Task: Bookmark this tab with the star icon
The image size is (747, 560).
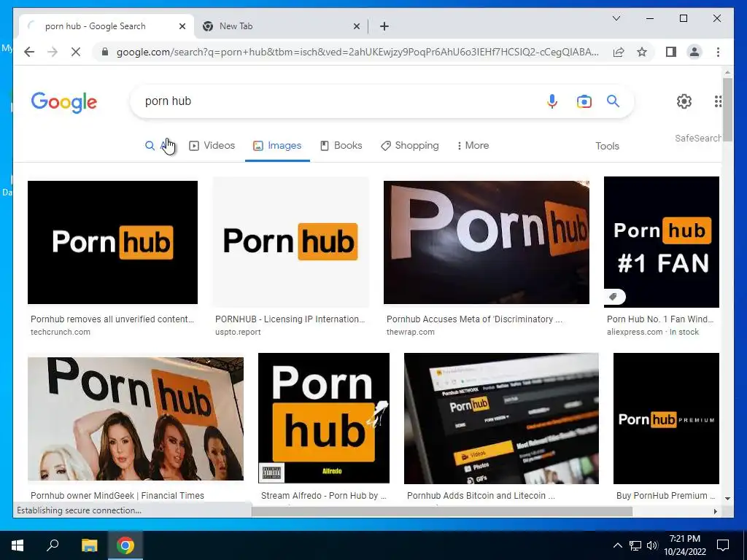Action: point(642,52)
